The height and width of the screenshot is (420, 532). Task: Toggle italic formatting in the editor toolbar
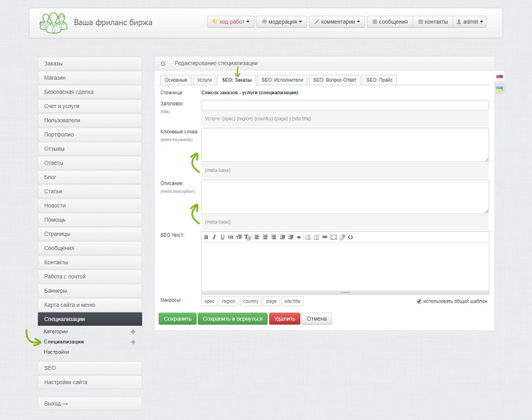(x=214, y=237)
